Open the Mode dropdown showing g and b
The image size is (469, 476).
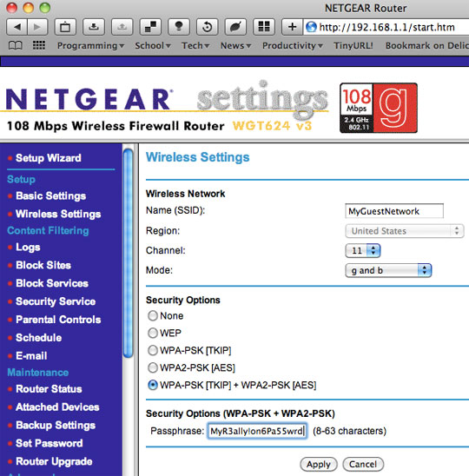pyautogui.click(x=388, y=270)
